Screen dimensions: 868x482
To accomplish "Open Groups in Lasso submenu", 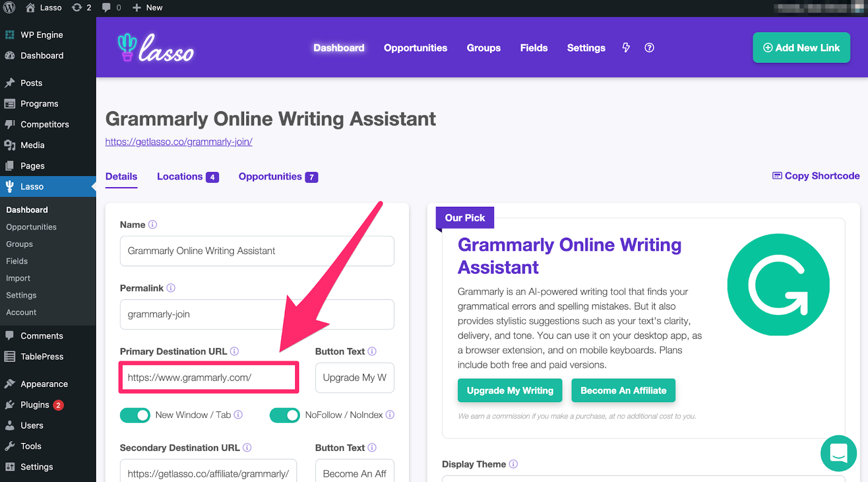I will pos(20,244).
